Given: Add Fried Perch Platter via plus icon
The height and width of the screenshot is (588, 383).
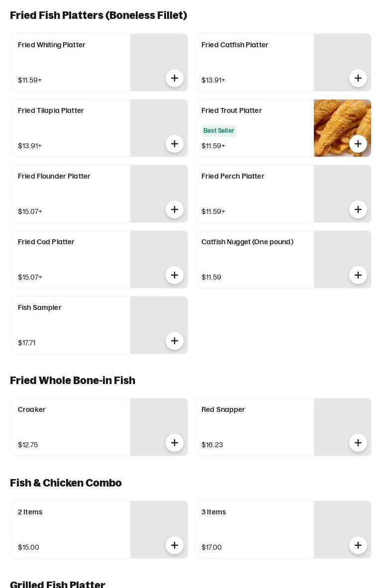Looking at the screenshot, I should pyautogui.click(x=358, y=209).
